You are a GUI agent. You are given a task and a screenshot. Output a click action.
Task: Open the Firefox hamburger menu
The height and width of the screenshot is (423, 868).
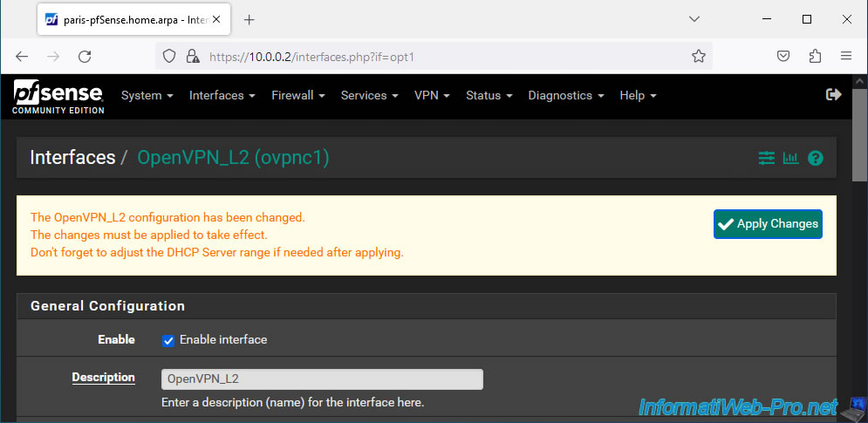point(846,56)
